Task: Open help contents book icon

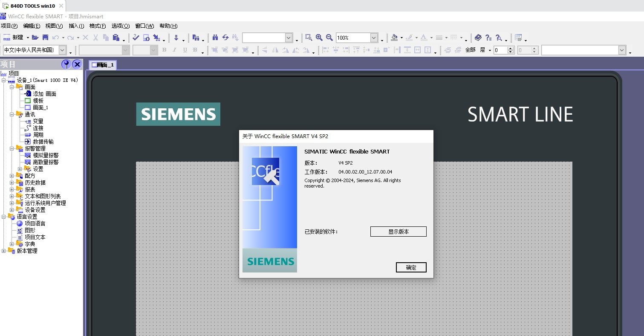Action: [x=478, y=38]
